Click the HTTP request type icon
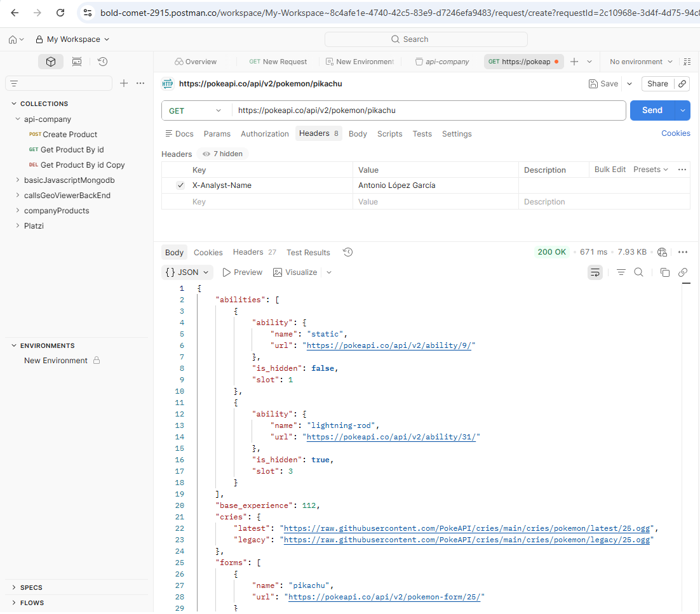This screenshot has width=700, height=614. click(x=168, y=83)
